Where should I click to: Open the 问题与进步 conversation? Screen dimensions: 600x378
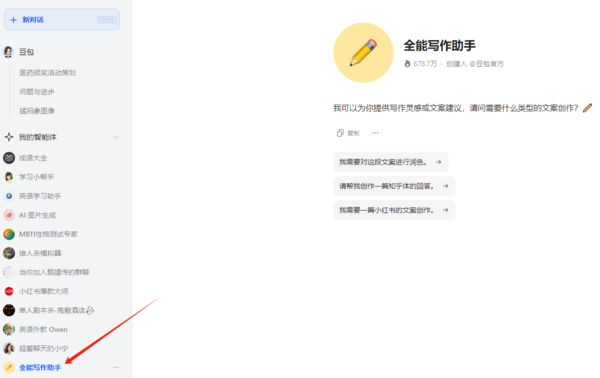37,92
